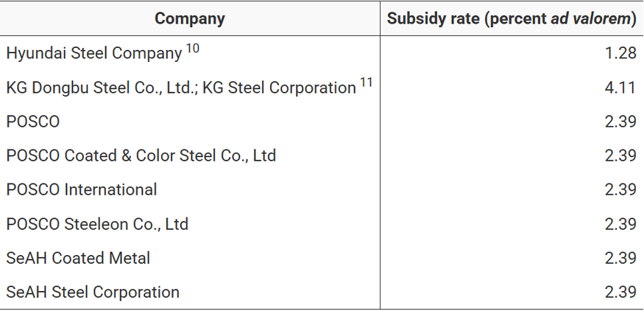Click 2.39 rate for SeAH Coated Metal
This screenshot has width=644, height=311.
pyautogui.click(x=620, y=258)
